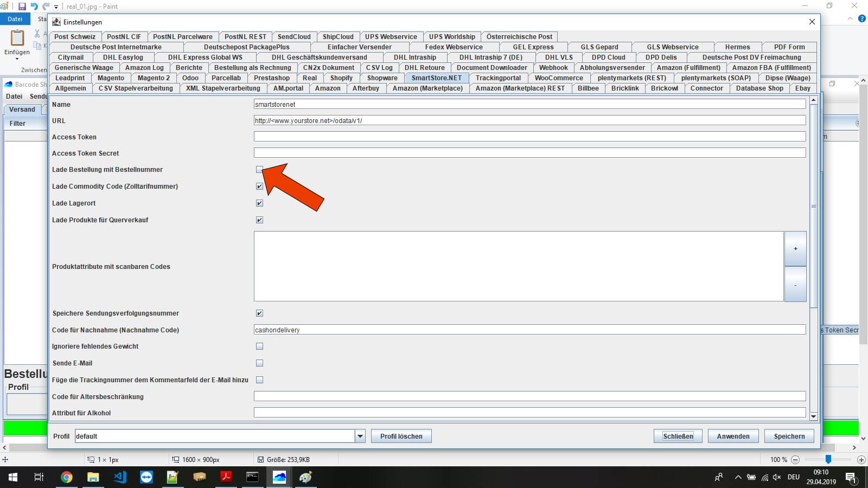The height and width of the screenshot is (488, 868).
Task: Open the Datei menu in Paint
Action: click(x=15, y=19)
